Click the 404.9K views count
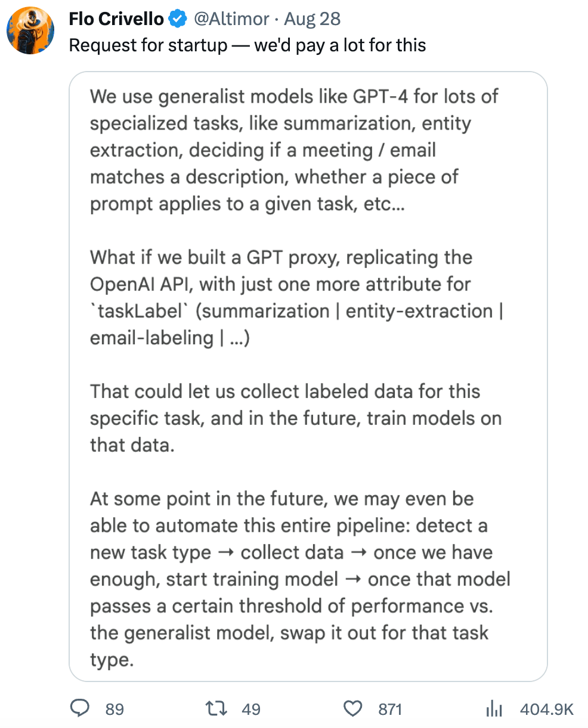Screen dimensions: 588x728 pyautogui.click(x=546, y=709)
